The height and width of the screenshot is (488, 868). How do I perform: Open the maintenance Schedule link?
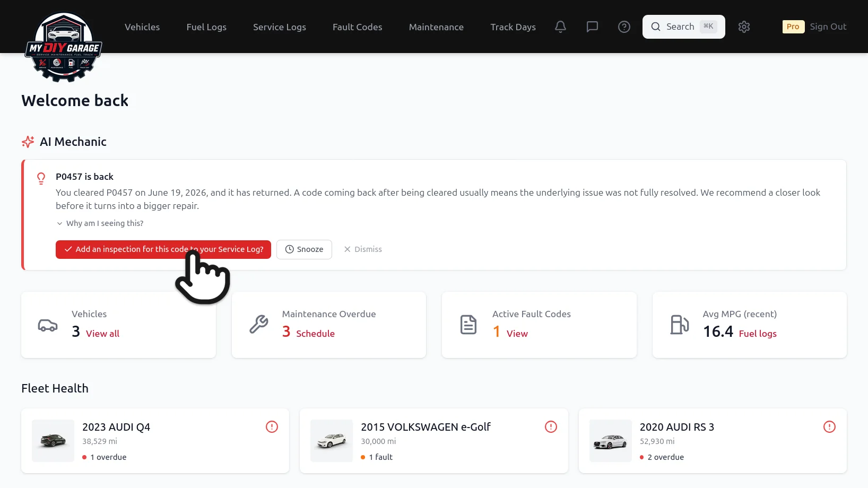[x=315, y=334]
